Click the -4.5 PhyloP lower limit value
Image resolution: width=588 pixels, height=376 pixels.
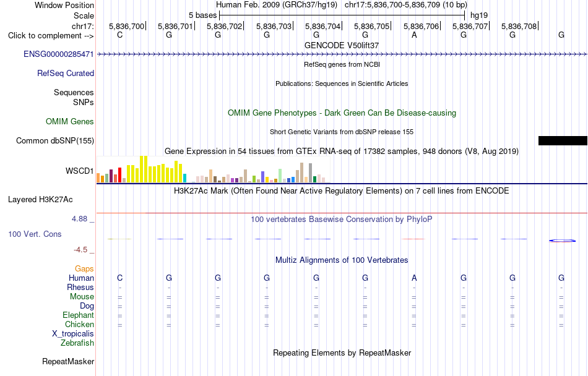[x=81, y=250]
